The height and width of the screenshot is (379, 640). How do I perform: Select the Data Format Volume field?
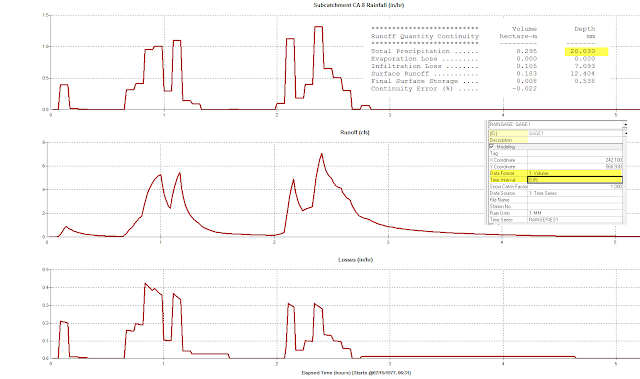[x=575, y=173]
